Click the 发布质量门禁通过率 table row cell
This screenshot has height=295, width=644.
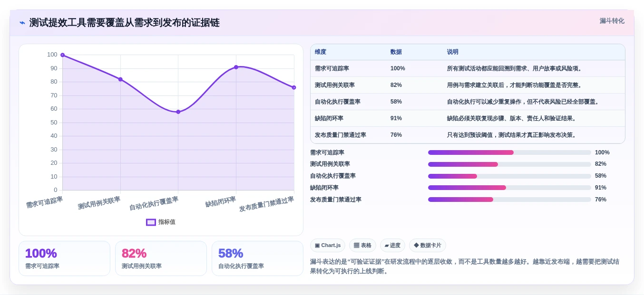click(x=341, y=135)
